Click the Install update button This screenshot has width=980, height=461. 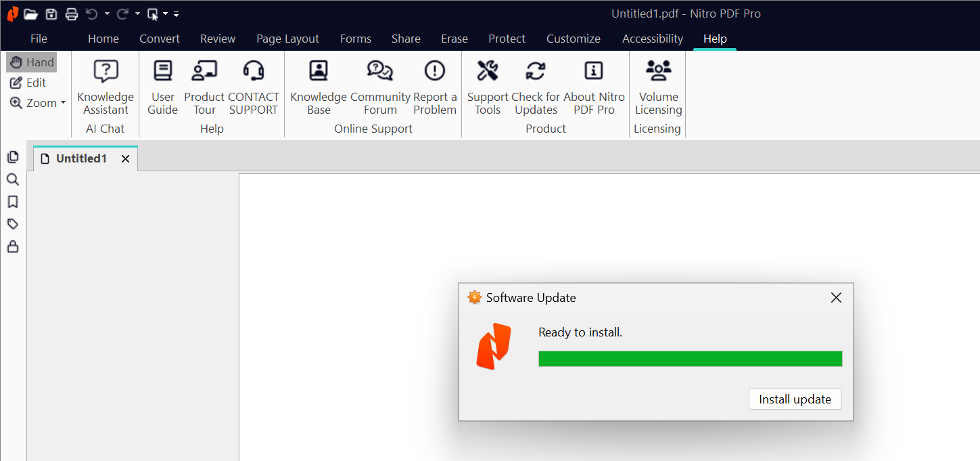(x=795, y=399)
